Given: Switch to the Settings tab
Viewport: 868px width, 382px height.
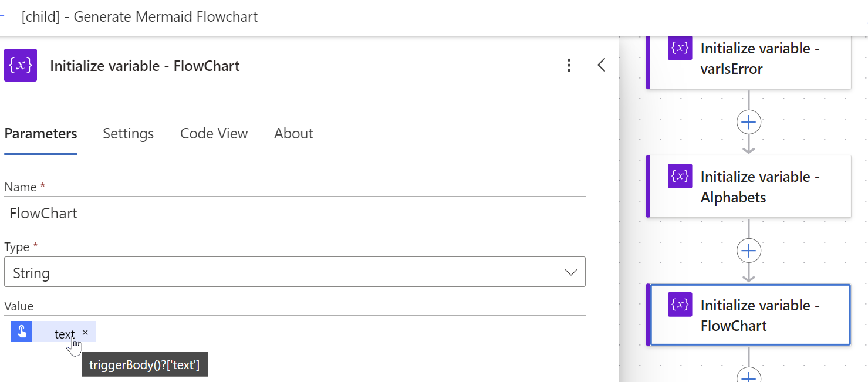Looking at the screenshot, I should pos(128,134).
